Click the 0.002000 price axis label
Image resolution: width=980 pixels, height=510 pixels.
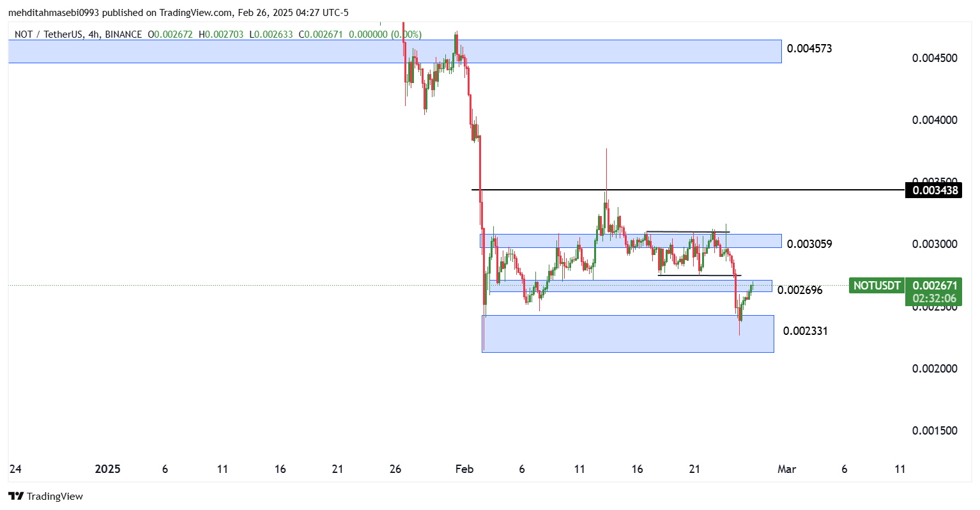(x=935, y=369)
